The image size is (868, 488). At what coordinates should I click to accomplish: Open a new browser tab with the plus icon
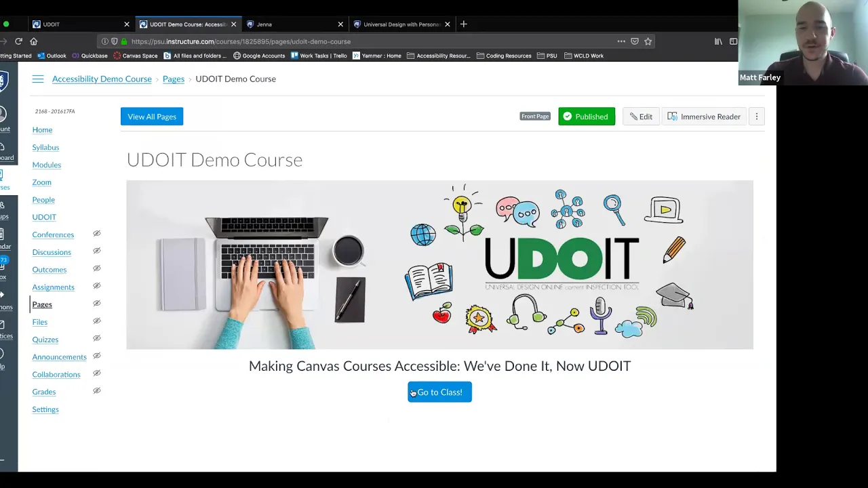(x=464, y=24)
